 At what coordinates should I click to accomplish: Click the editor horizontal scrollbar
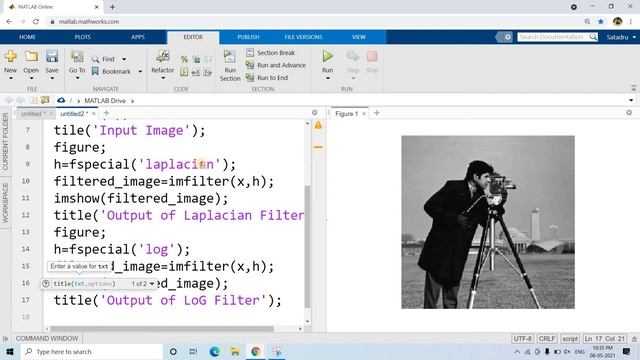click(162, 329)
